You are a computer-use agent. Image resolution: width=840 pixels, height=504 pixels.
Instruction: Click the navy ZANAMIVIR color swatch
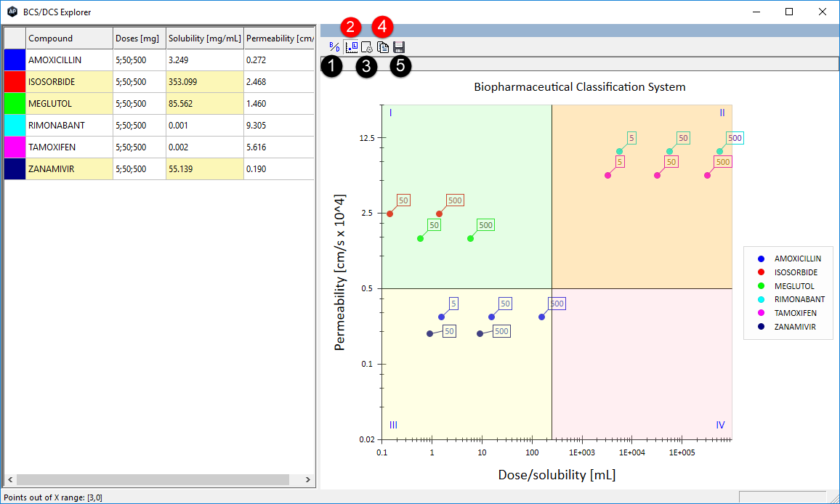point(15,168)
